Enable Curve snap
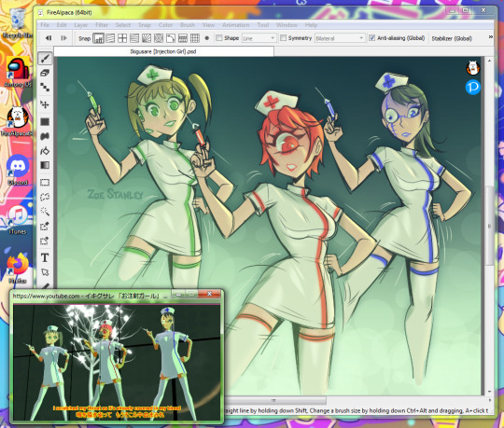The width and height of the screenshot is (504, 428). pos(171,38)
